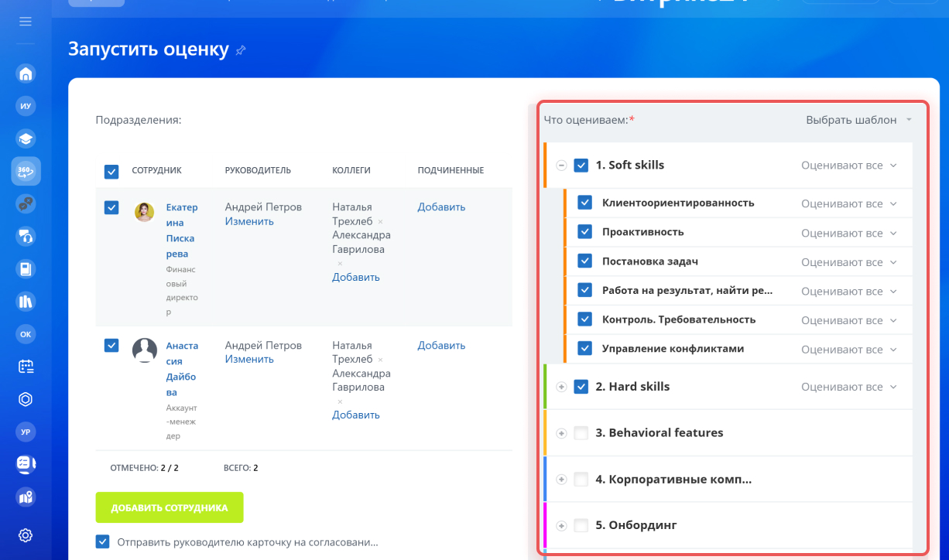Click the chain link sidebar icon

click(26, 204)
